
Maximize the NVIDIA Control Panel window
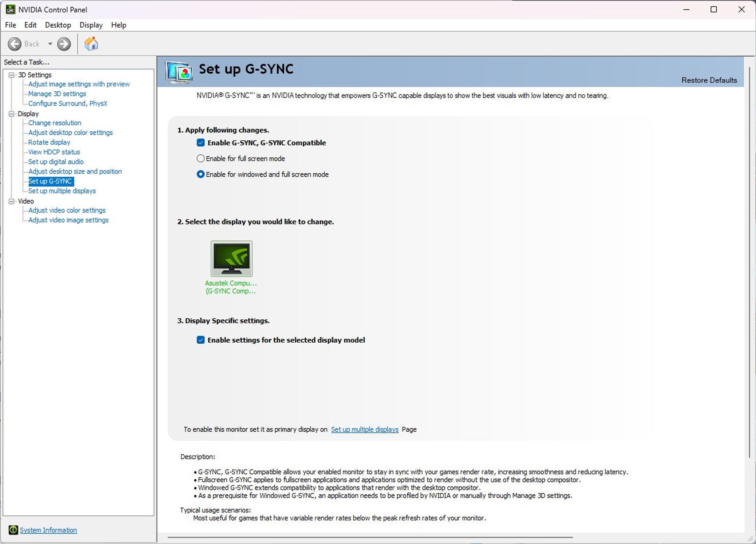[713, 9]
